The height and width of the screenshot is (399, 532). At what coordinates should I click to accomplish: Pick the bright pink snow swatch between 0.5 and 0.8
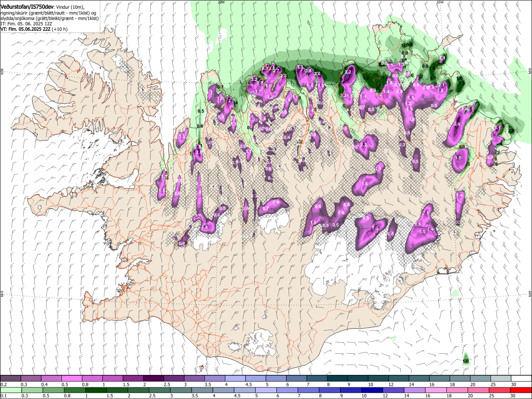pyautogui.click(x=71, y=379)
